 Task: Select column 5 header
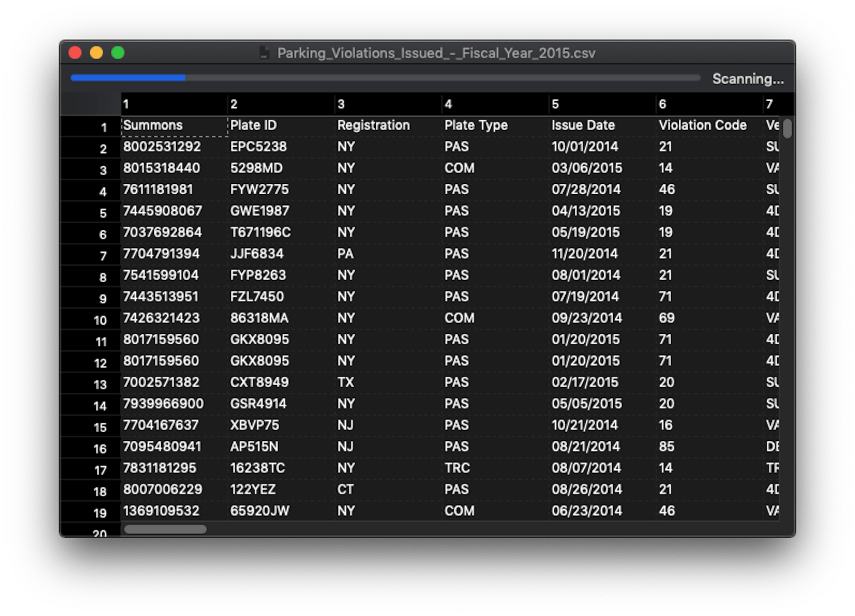602,104
